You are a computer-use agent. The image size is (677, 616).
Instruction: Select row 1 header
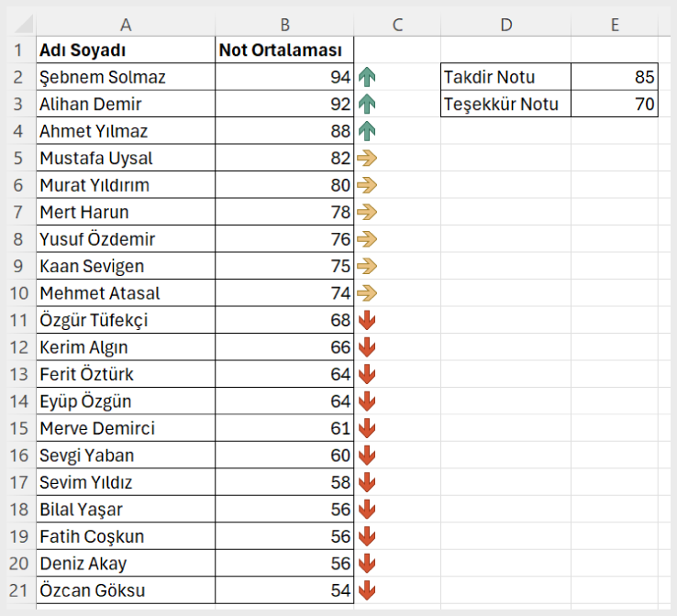coord(18,50)
